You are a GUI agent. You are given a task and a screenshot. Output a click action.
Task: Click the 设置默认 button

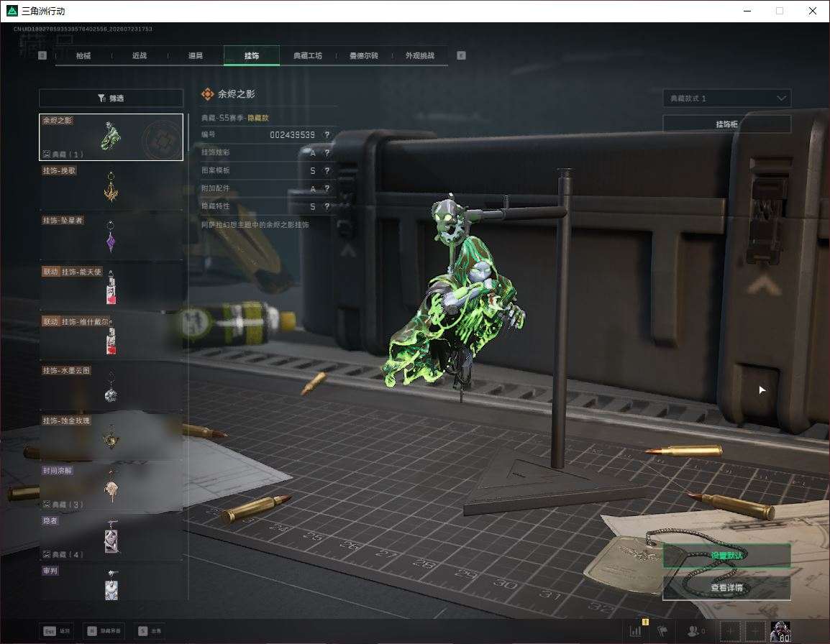(726, 556)
